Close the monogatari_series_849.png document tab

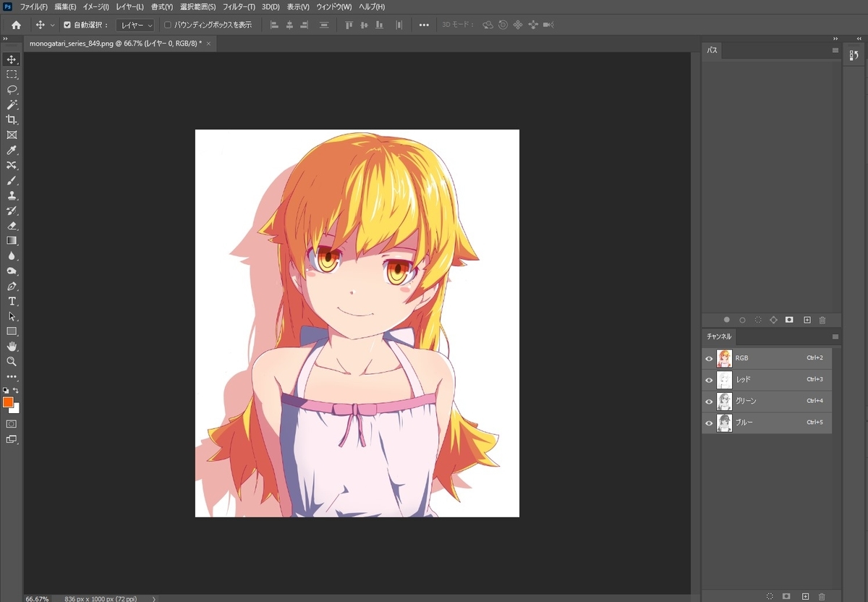[x=209, y=43]
